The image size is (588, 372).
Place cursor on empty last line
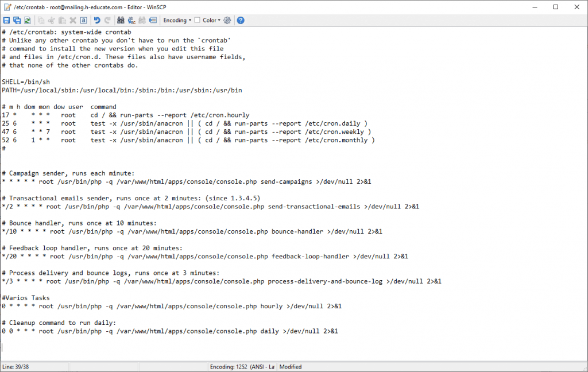292,348
